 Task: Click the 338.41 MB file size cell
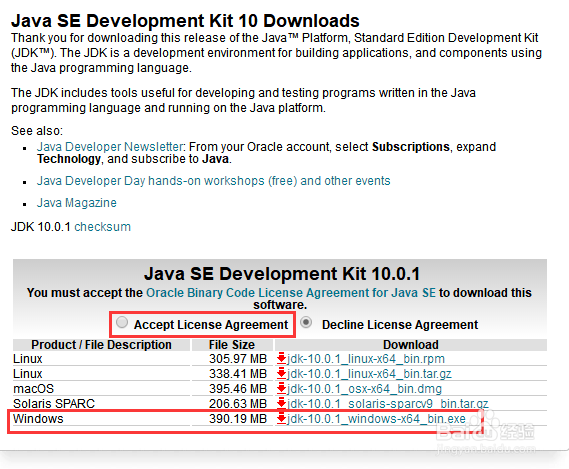point(238,374)
